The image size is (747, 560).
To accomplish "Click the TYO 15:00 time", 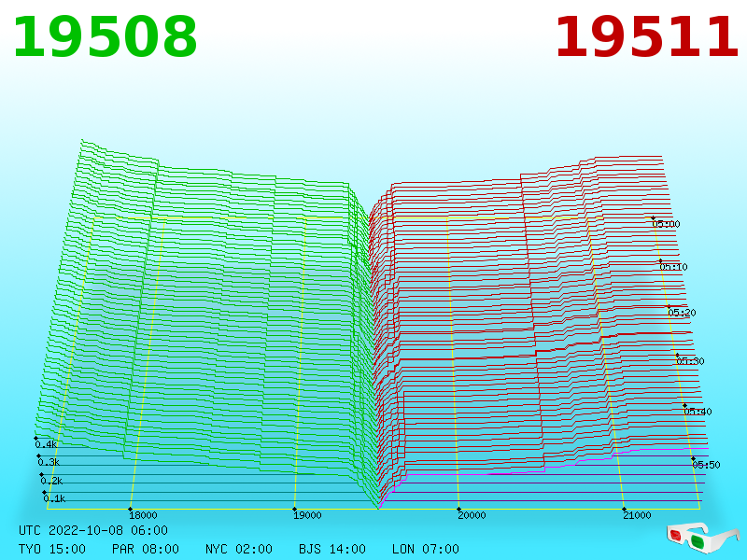I will click(52, 549).
